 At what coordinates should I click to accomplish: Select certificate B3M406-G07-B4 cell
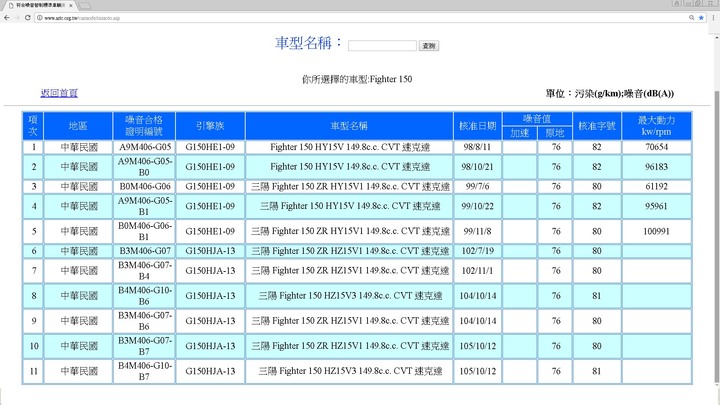tap(145, 270)
